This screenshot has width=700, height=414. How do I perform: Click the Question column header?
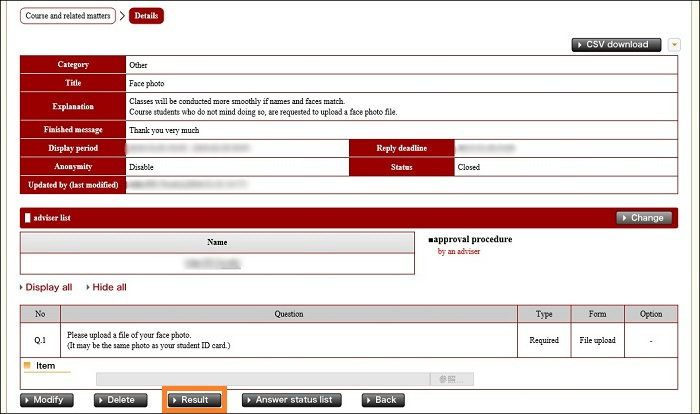click(x=289, y=314)
